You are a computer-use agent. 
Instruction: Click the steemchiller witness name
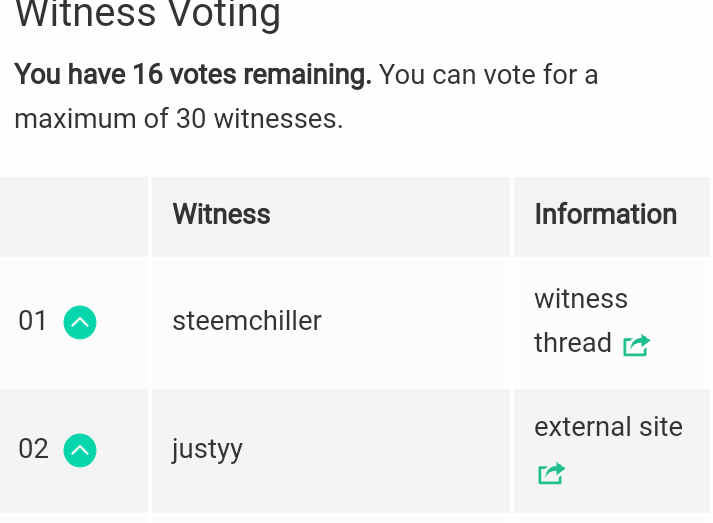(247, 321)
